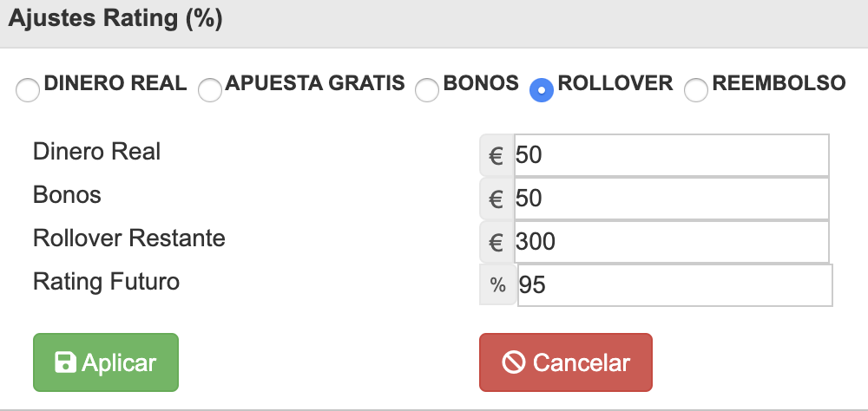The image size is (868, 411).
Task: Focus the Dinero Real amount field
Action: [672, 155]
